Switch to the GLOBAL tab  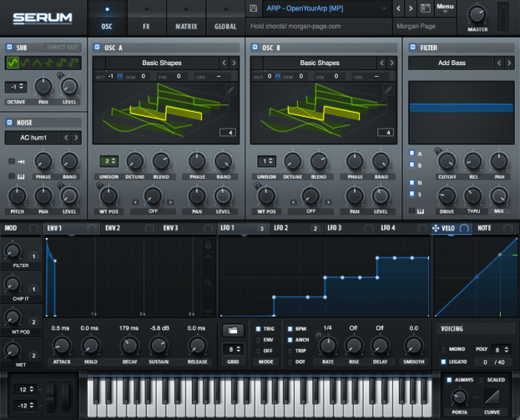[225, 18]
